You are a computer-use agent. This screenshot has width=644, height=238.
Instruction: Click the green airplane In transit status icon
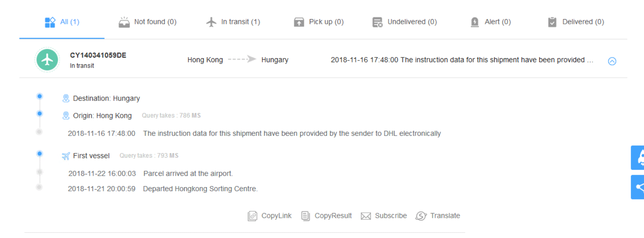coord(47,60)
